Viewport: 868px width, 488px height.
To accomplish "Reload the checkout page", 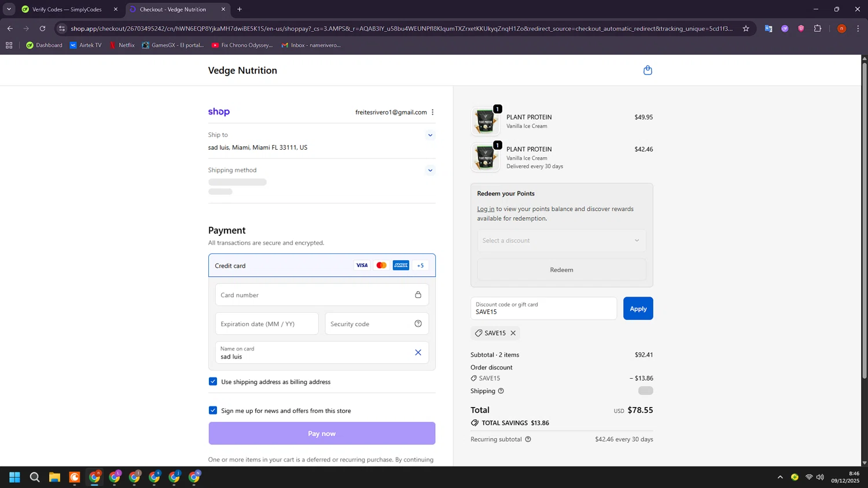I will point(42,28).
